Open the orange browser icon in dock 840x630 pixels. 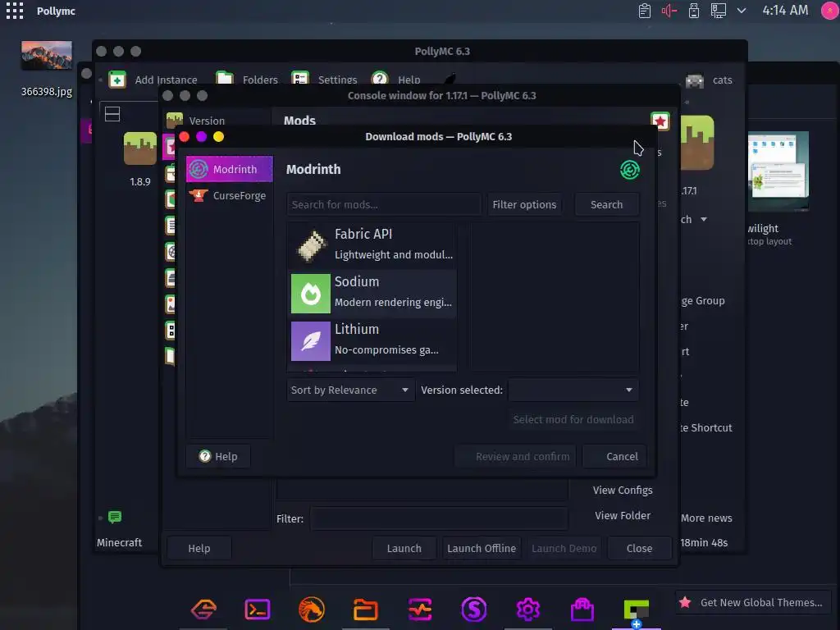pyautogui.click(x=311, y=609)
